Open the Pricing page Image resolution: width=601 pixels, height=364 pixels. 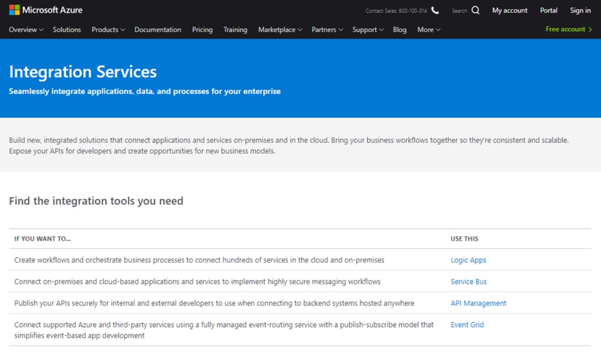pos(202,29)
